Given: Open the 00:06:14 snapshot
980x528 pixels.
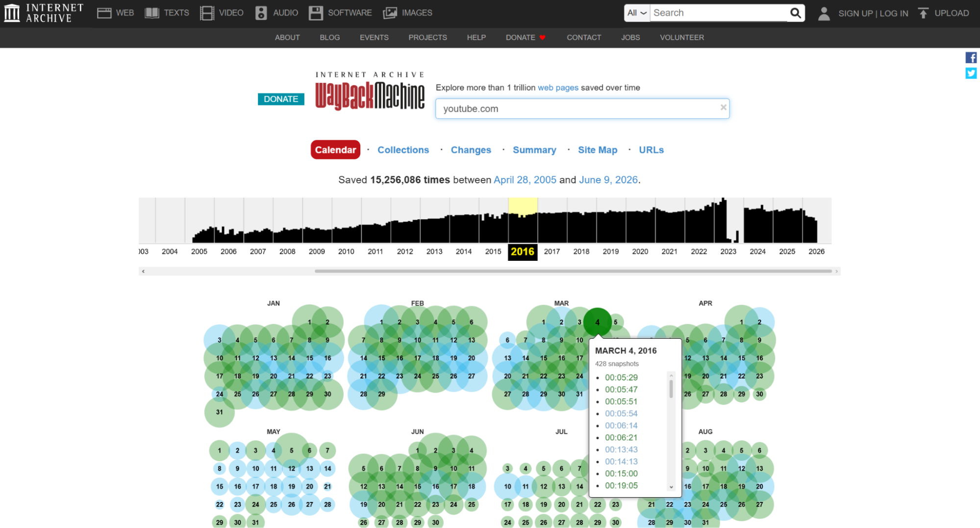Looking at the screenshot, I should click(621, 426).
